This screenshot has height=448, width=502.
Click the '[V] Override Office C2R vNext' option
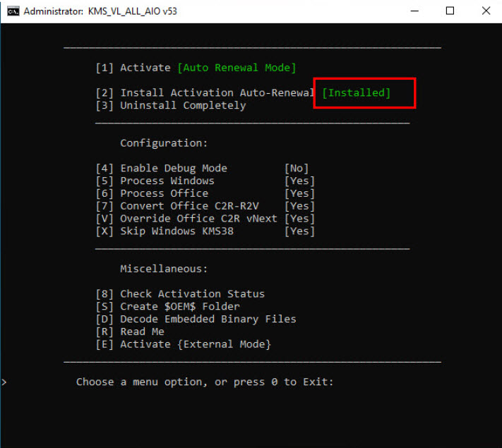pyautogui.click(x=186, y=219)
